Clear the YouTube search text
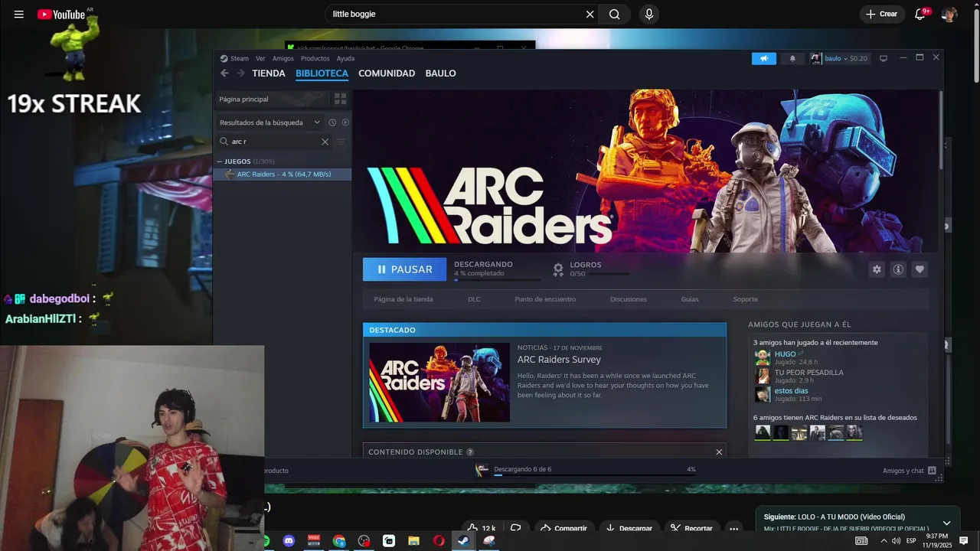The image size is (980, 551). click(590, 15)
